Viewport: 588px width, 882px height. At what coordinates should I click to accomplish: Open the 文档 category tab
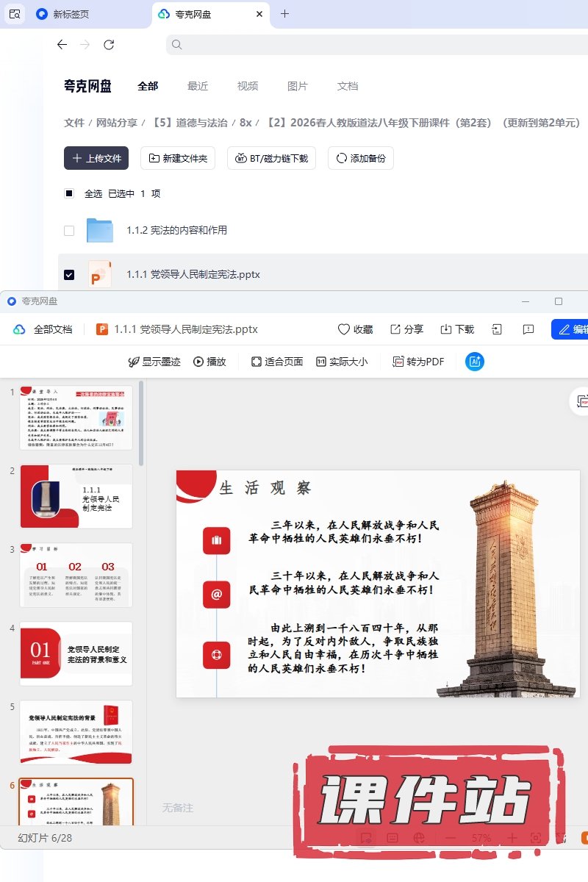(x=348, y=86)
